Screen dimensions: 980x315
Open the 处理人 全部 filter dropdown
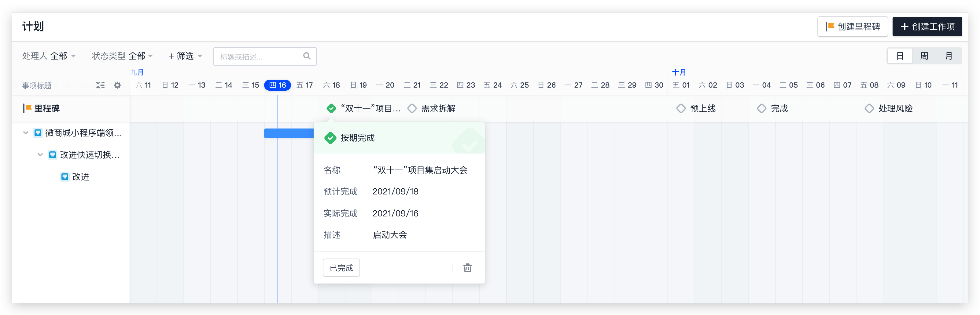pos(49,56)
